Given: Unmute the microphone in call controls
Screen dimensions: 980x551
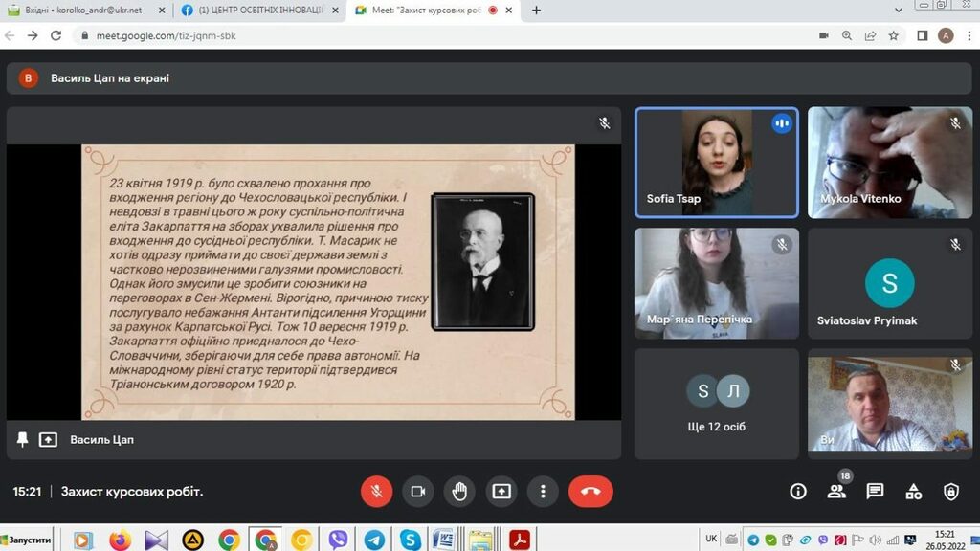Looking at the screenshot, I should (376, 492).
